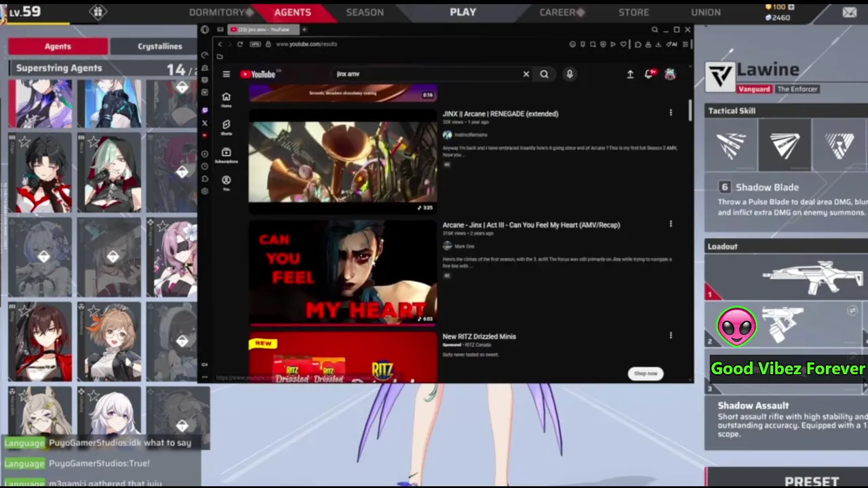Toggle the browser VPN badge
Screen dimensions: 868x488
tap(255, 44)
